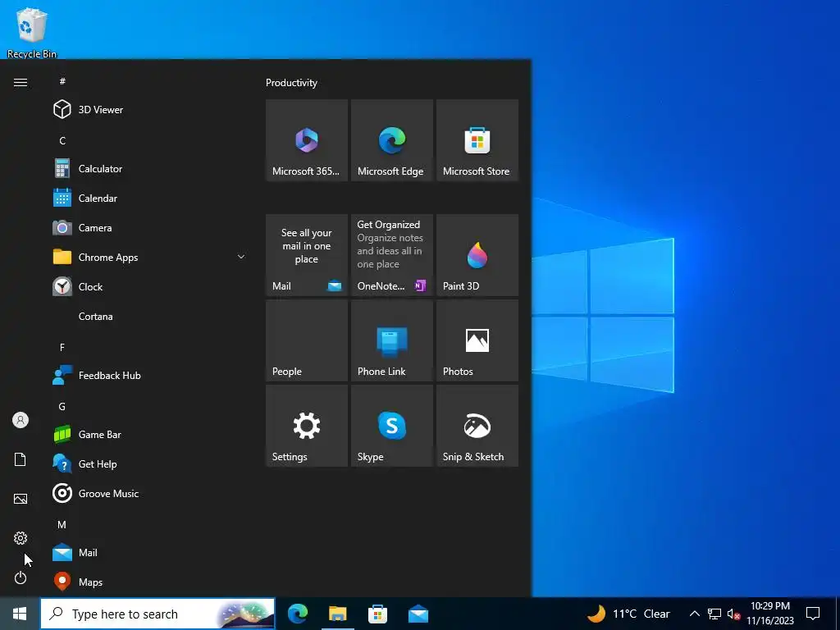Show hidden system tray icons

(x=694, y=614)
